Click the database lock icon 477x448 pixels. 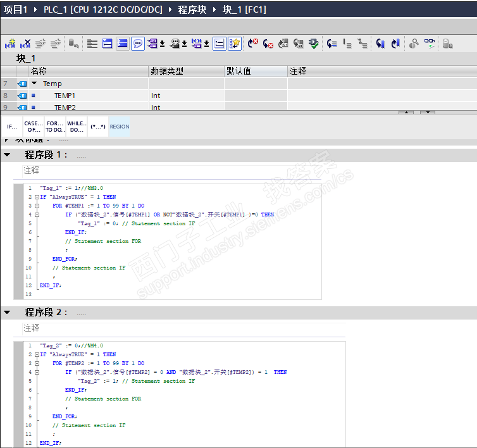point(447,44)
